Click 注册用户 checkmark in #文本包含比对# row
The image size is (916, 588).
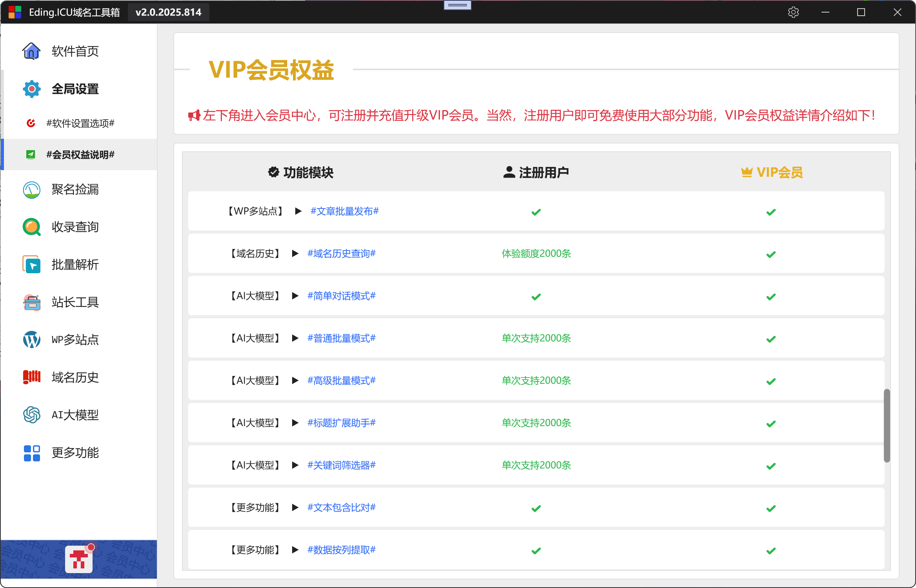(x=536, y=508)
